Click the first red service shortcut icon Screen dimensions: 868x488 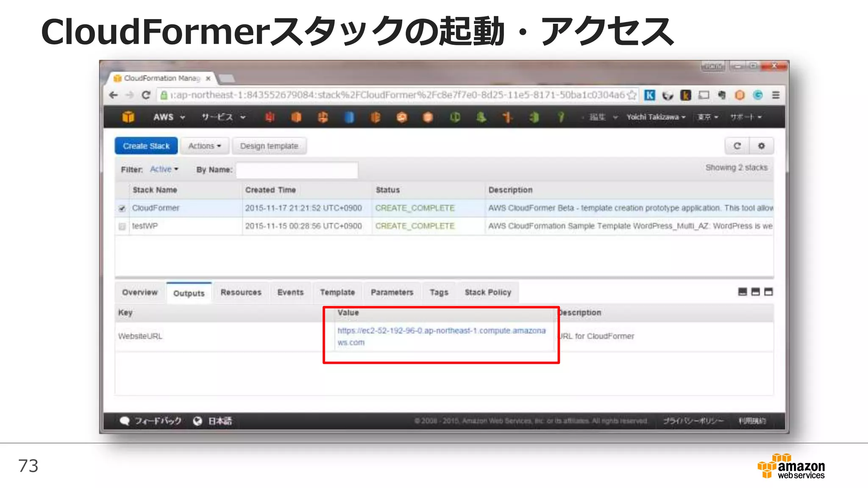click(x=270, y=117)
